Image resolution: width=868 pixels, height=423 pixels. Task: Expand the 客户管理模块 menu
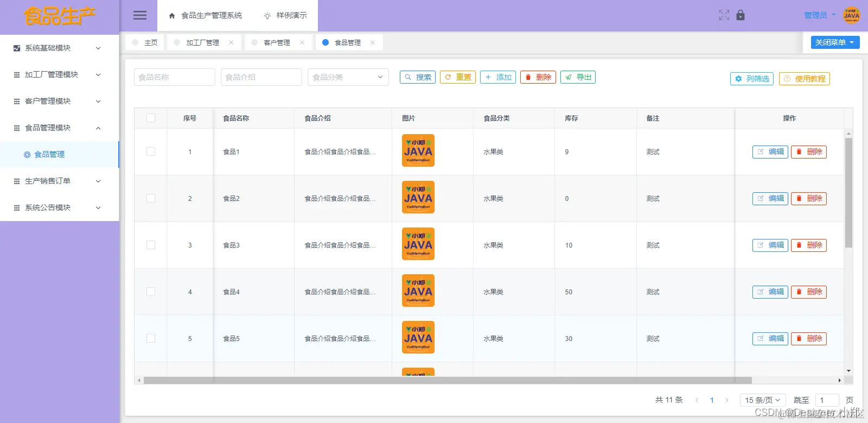tap(59, 101)
